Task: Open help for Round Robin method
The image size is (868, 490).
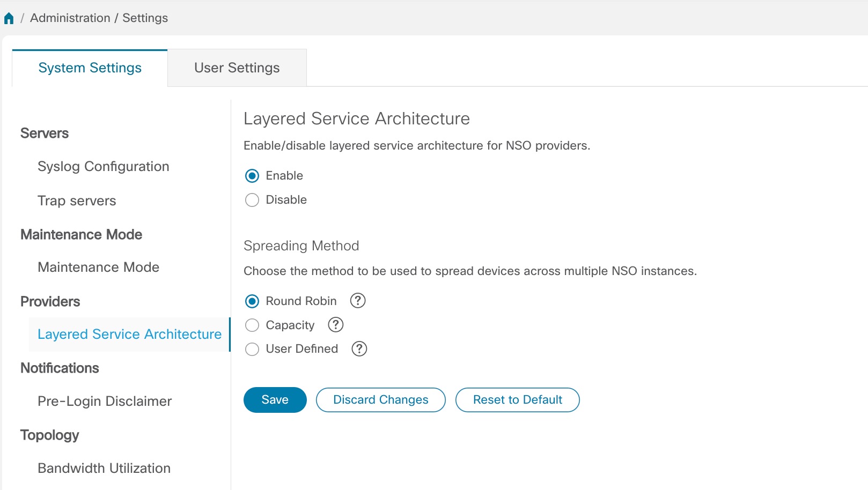Action: [357, 301]
